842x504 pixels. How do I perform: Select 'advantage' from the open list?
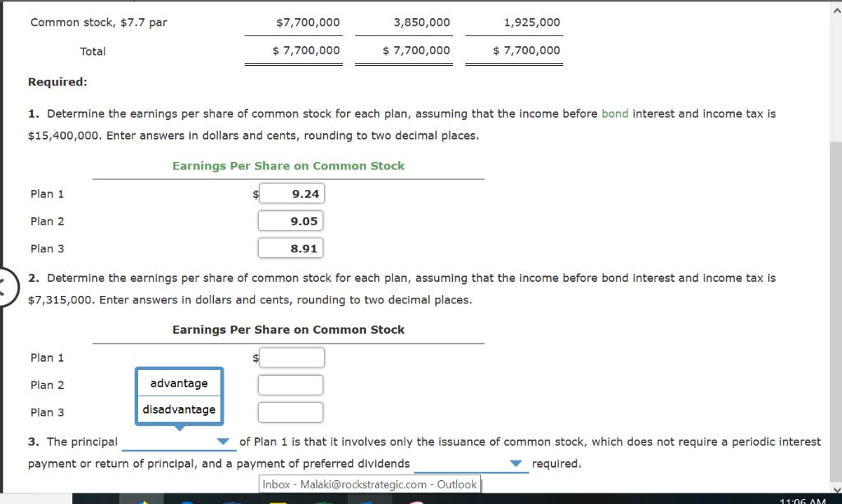point(178,382)
